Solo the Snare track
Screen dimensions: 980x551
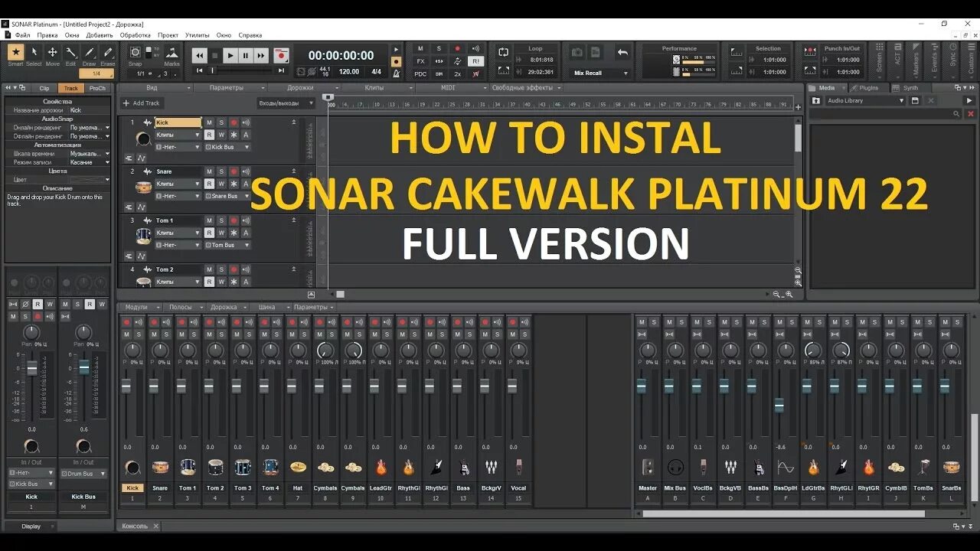click(221, 171)
